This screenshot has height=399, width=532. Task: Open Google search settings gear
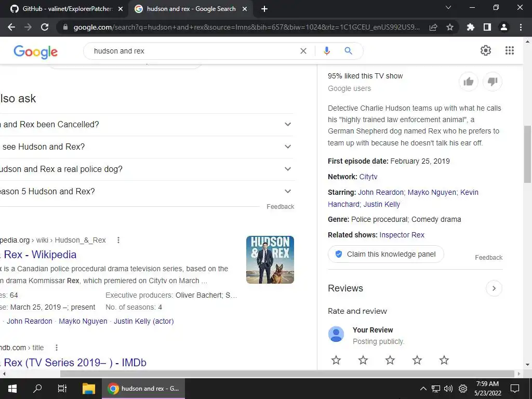pos(486,50)
